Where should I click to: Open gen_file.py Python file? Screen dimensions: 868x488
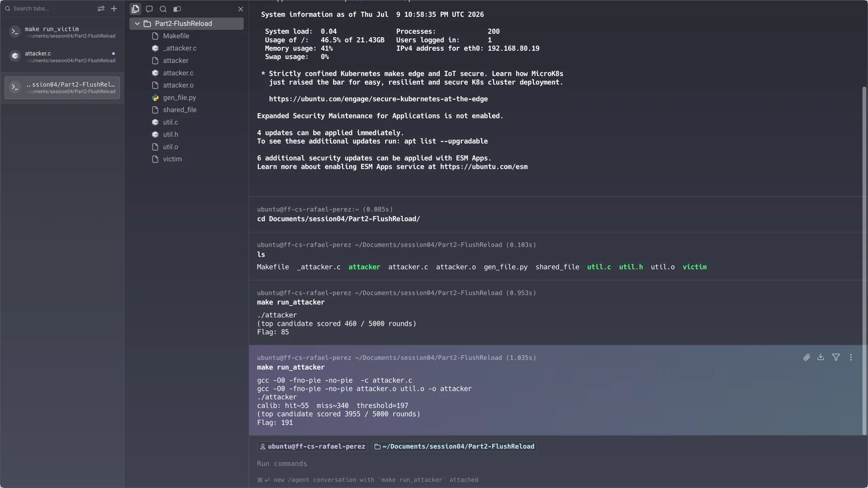coord(179,98)
